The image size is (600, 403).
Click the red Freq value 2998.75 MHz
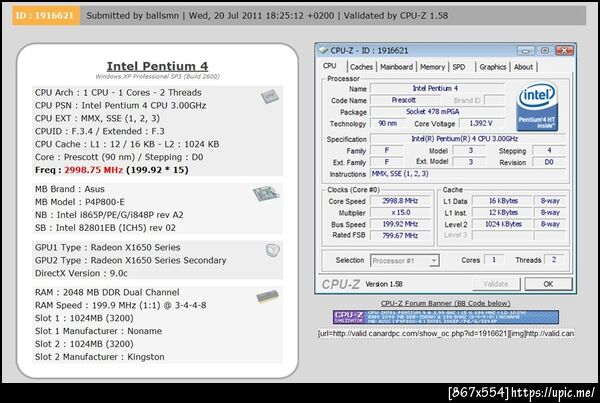click(x=93, y=170)
